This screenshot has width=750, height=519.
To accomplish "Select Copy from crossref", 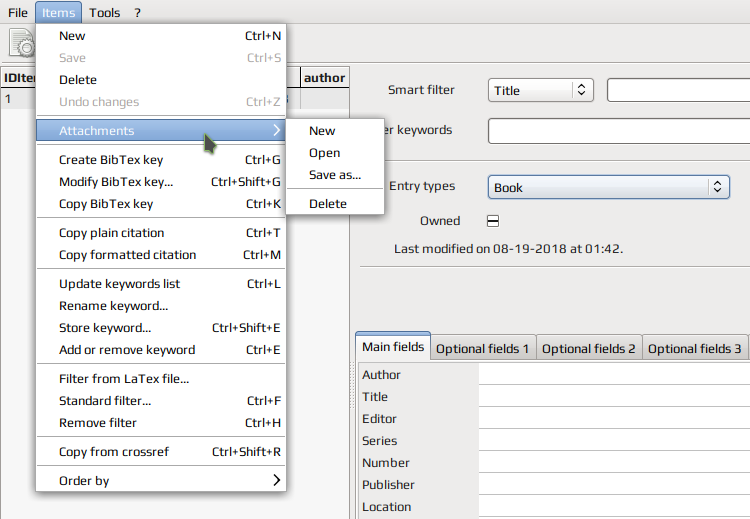I will [x=161, y=452].
